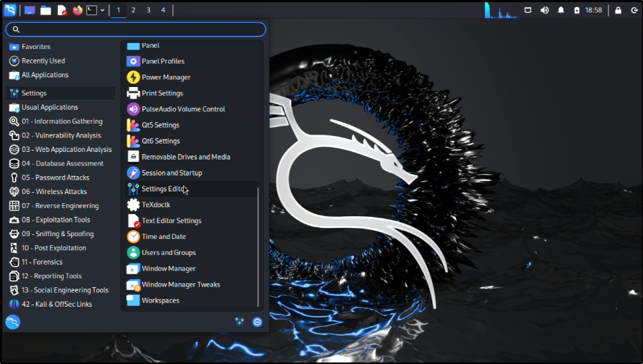Launch Firefox from the panel

[77, 10]
